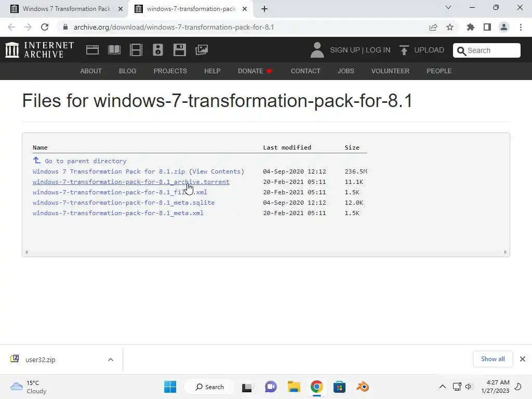This screenshot has width=532, height=399.
Task: Open the HELP menu item
Action: coord(212,71)
